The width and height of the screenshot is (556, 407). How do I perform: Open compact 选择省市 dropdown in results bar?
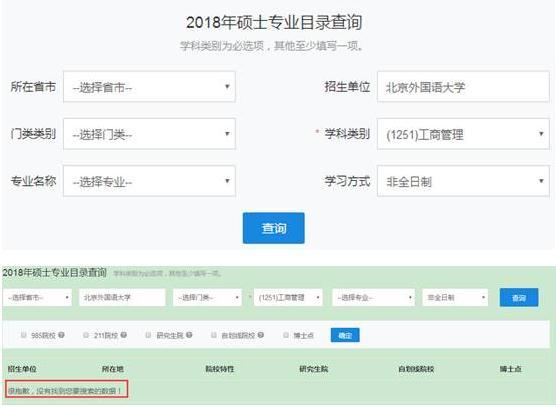click(38, 297)
